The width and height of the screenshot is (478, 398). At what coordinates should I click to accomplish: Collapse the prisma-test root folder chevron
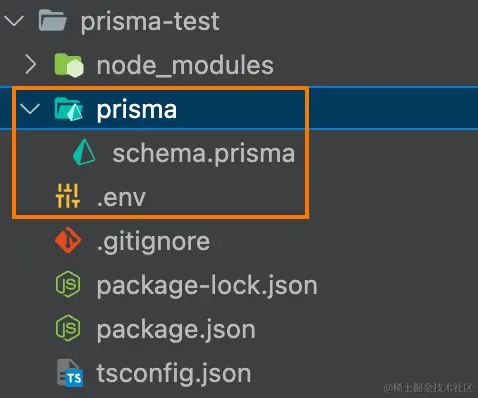[x=14, y=21]
